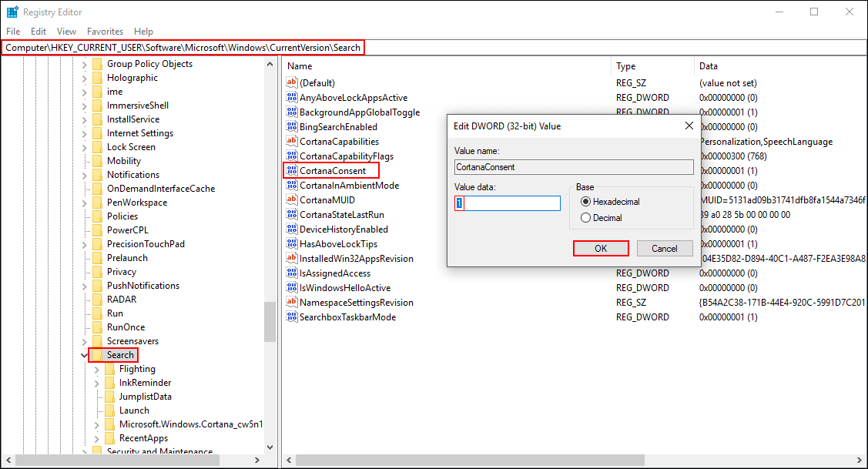Click the CortanaConsent DWORD icon
This screenshot has width=868, height=469.
coord(292,170)
